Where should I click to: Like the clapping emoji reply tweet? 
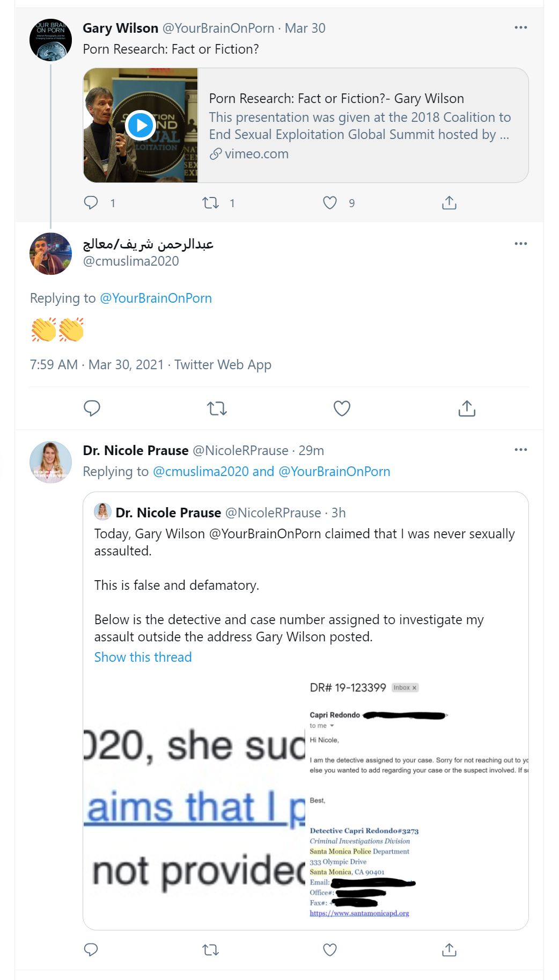(x=342, y=408)
